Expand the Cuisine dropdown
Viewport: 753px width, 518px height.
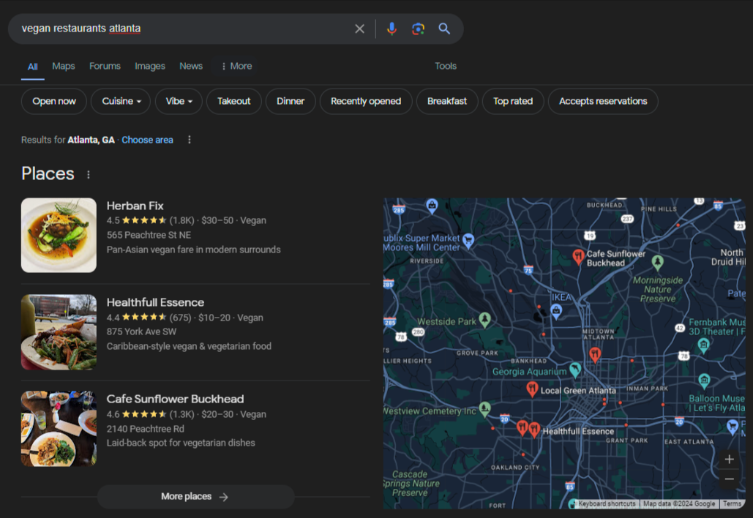click(x=121, y=101)
